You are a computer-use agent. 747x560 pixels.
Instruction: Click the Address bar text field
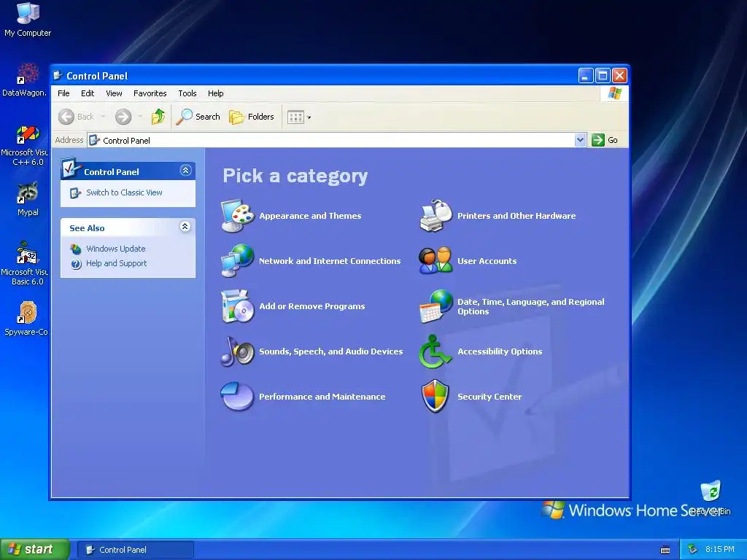click(331, 140)
